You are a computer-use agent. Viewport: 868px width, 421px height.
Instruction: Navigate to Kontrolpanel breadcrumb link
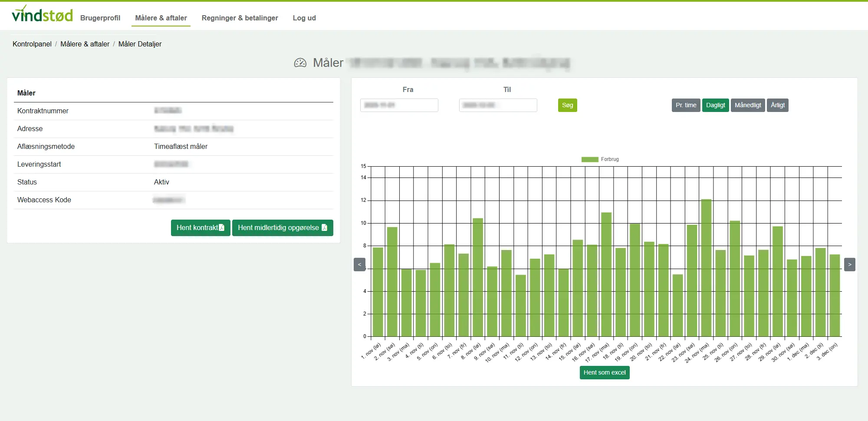(x=32, y=44)
